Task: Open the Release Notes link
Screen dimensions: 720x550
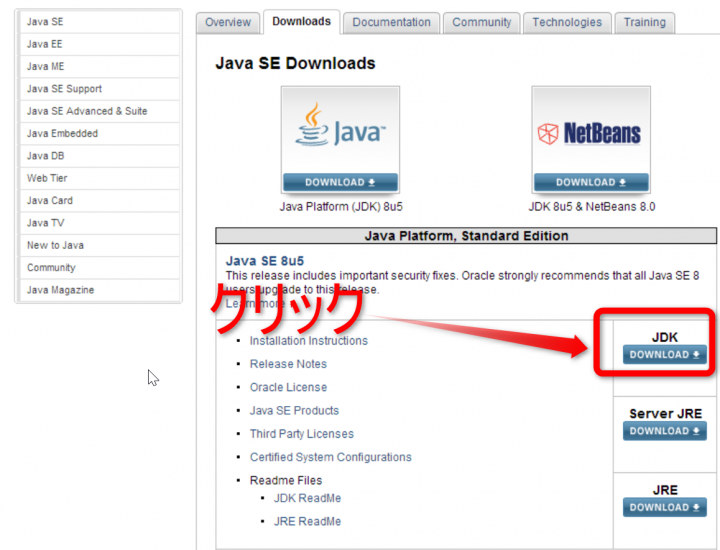Action: coord(288,364)
